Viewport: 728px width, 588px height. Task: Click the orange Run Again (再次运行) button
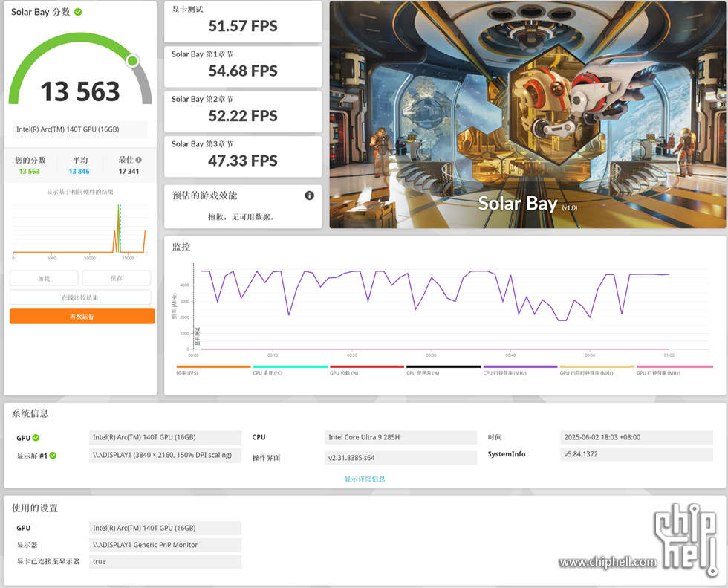click(x=82, y=316)
